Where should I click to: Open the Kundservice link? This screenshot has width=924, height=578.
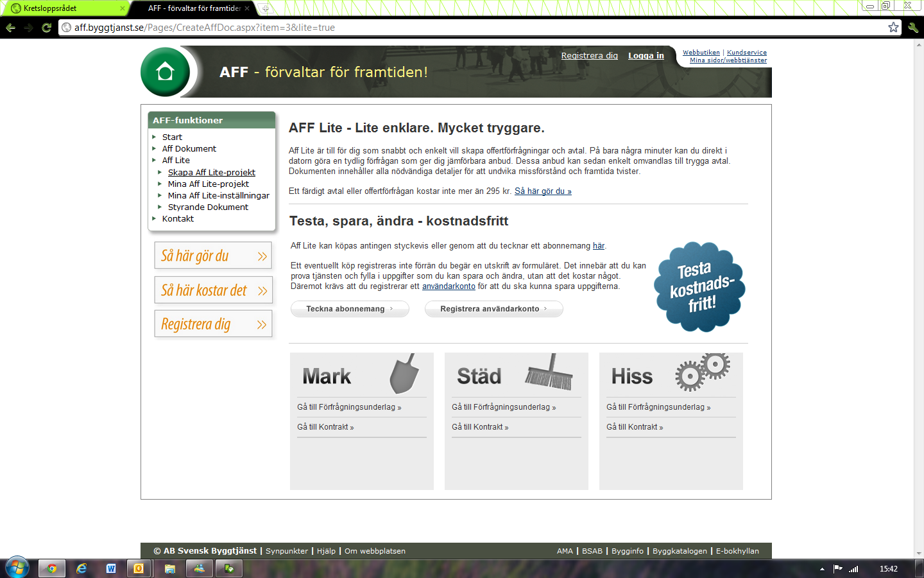pyautogui.click(x=747, y=53)
